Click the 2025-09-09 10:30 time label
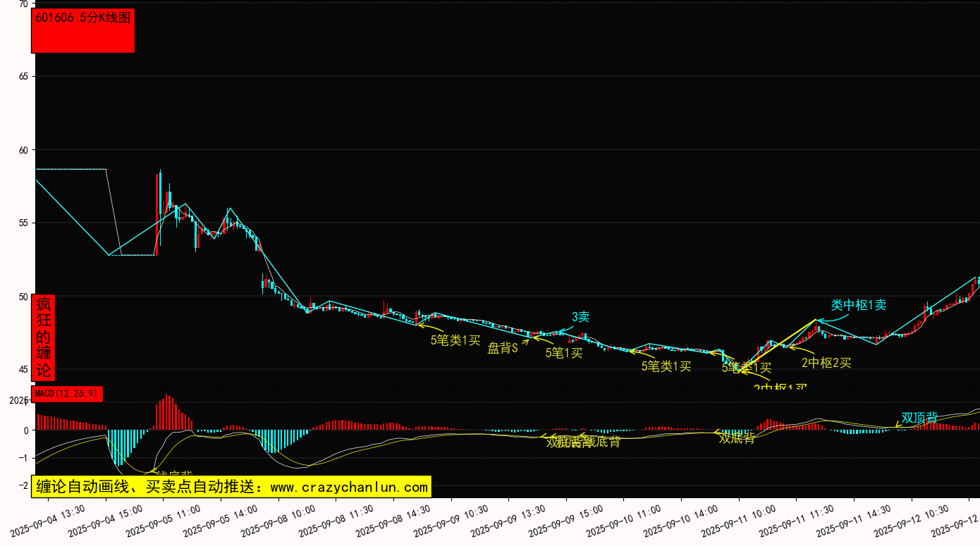980x546 pixels. (x=451, y=520)
